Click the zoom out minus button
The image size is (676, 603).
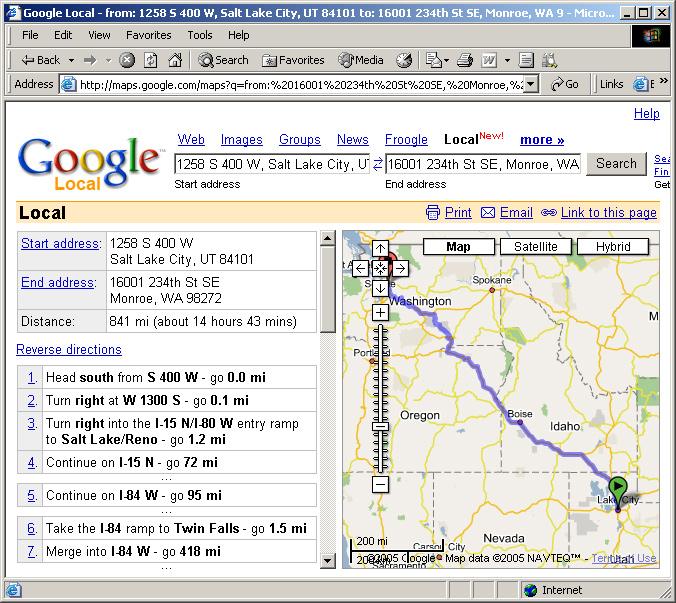[x=380, y=485]
